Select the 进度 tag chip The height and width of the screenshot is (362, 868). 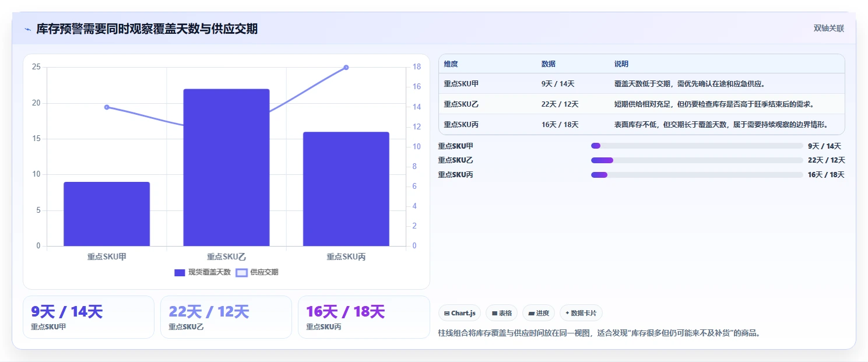pos(539,313)
